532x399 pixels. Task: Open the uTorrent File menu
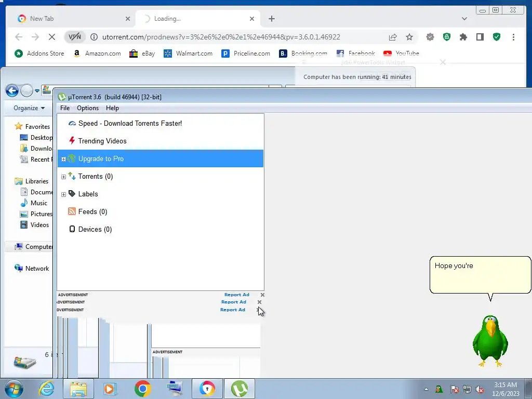[x=65, y=108]
